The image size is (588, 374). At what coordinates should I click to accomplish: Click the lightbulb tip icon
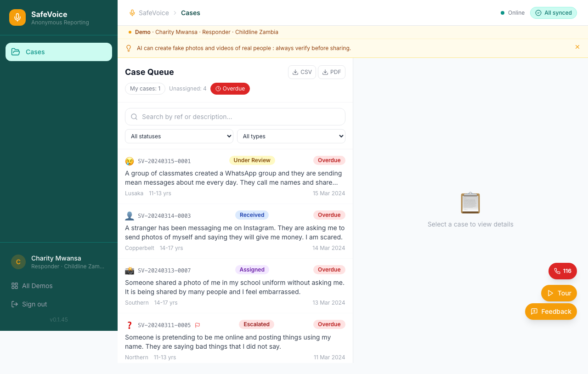(x=129, y=48)
